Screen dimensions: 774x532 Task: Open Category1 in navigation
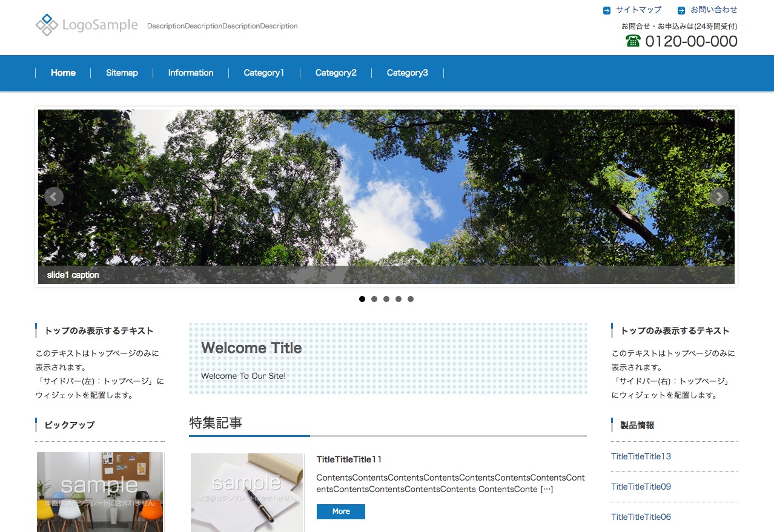pyautogui.click(x=264, y=73)
